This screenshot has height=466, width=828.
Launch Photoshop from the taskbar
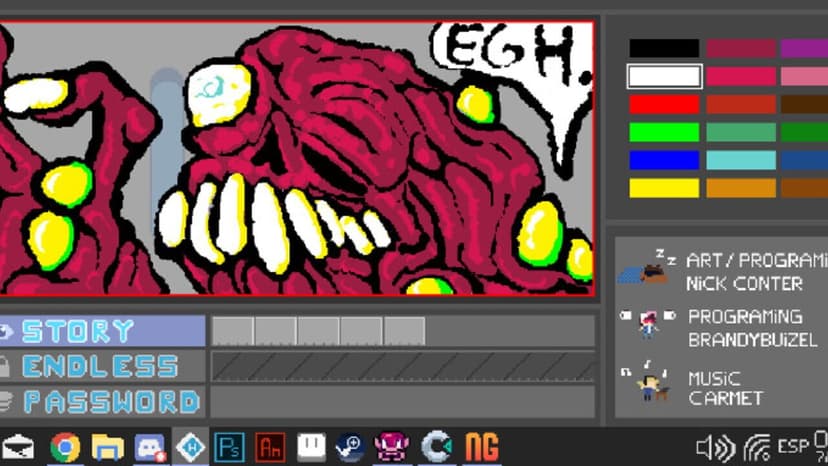pos(229,447)
